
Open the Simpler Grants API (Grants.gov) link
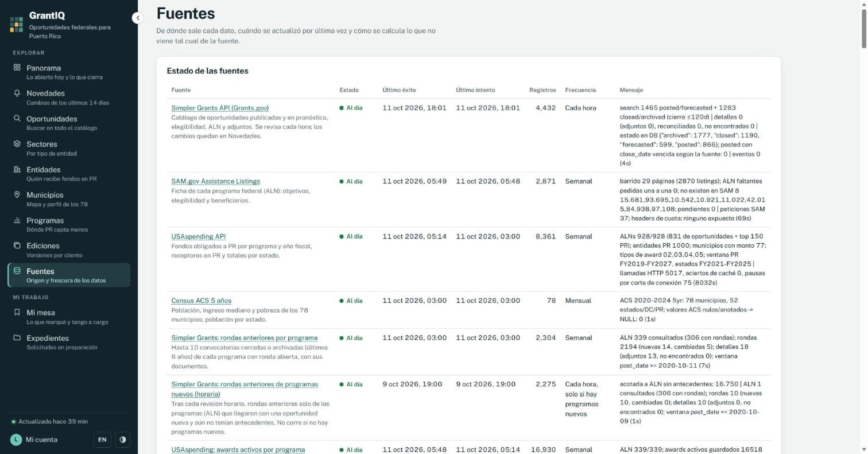tap(220, 108)
